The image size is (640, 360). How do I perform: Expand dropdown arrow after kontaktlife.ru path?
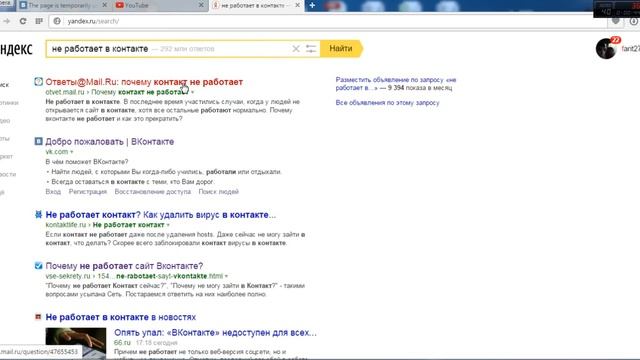tap(168, 225)
